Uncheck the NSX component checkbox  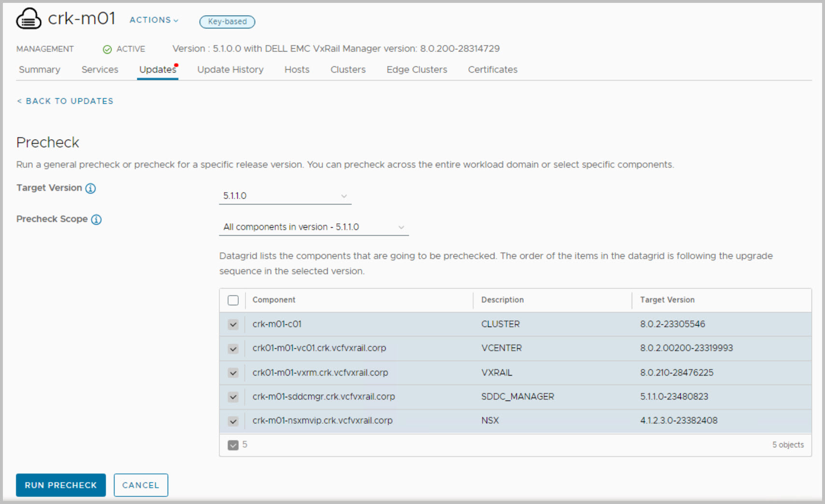pyautogui.click(x=233, y=421)
